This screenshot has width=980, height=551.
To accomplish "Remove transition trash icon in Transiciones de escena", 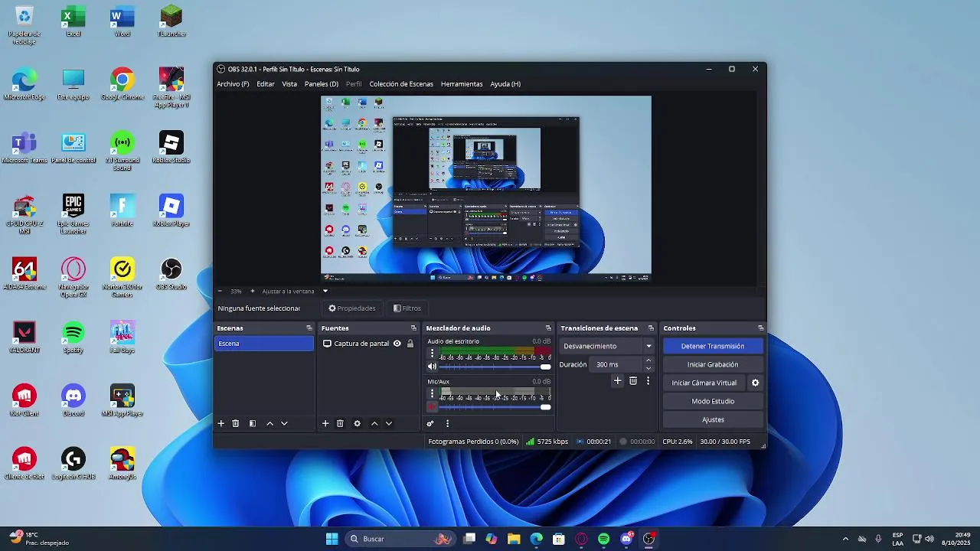I will tap(633, 380).
